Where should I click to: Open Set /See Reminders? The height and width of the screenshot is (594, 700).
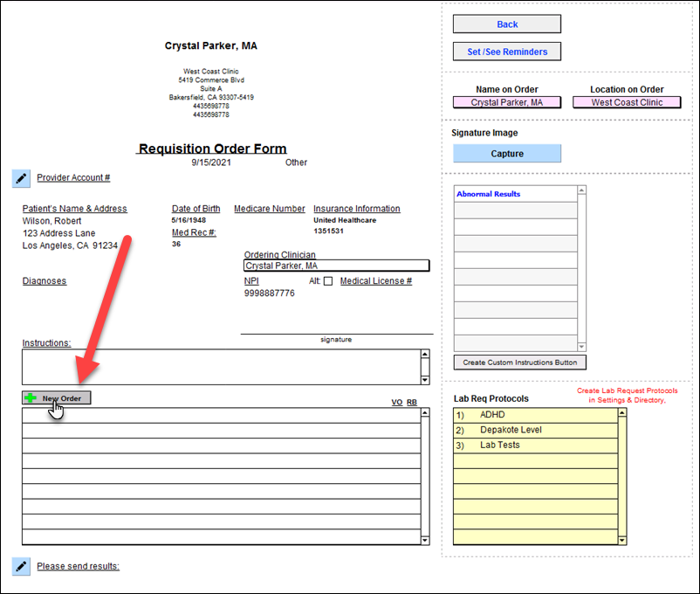coord(507,52)
